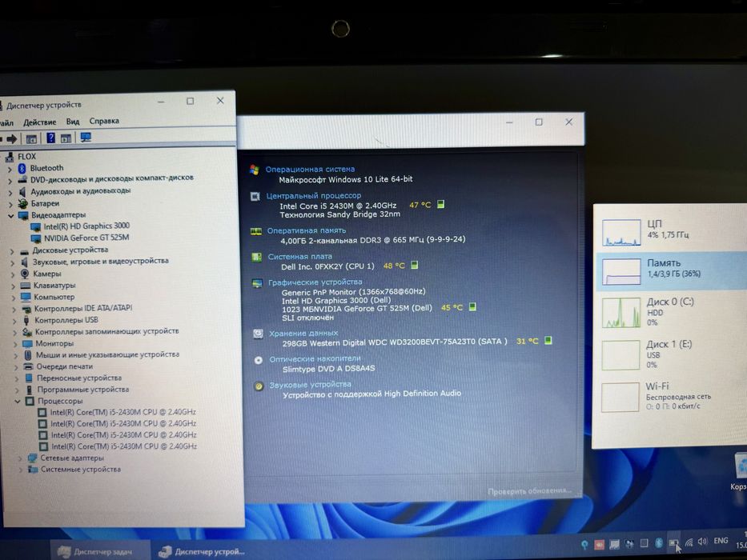747x560 pixels.
Task: Click the CPU chip icon in Speccy
Action: click(x=255, y=196)
